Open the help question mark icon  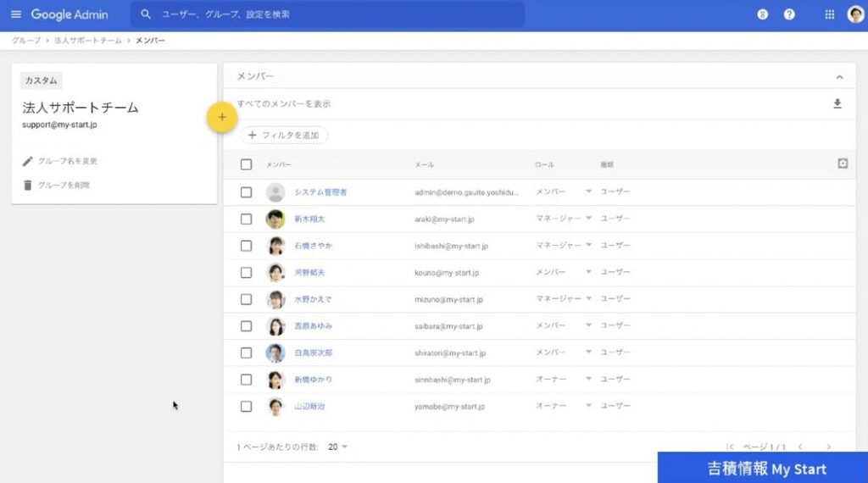pyautogui.click(x=789, y=15)
